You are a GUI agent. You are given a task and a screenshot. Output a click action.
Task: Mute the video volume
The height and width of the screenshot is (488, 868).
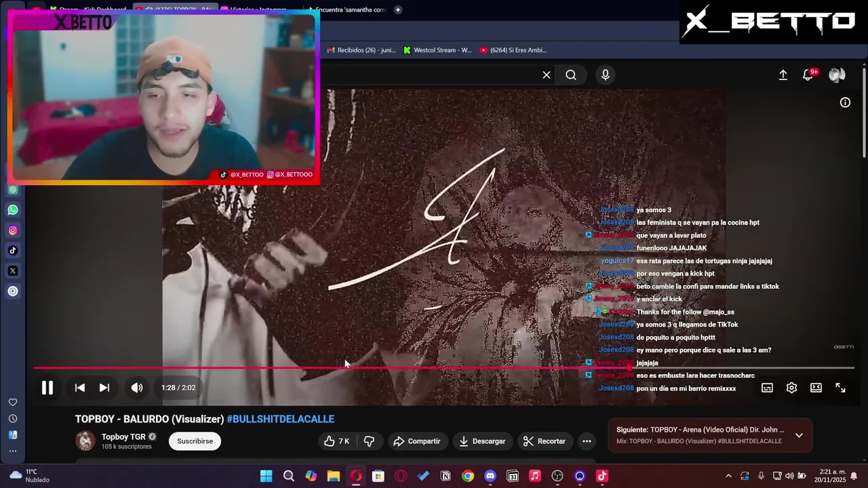pyautogui.click(x=137, y=388)
